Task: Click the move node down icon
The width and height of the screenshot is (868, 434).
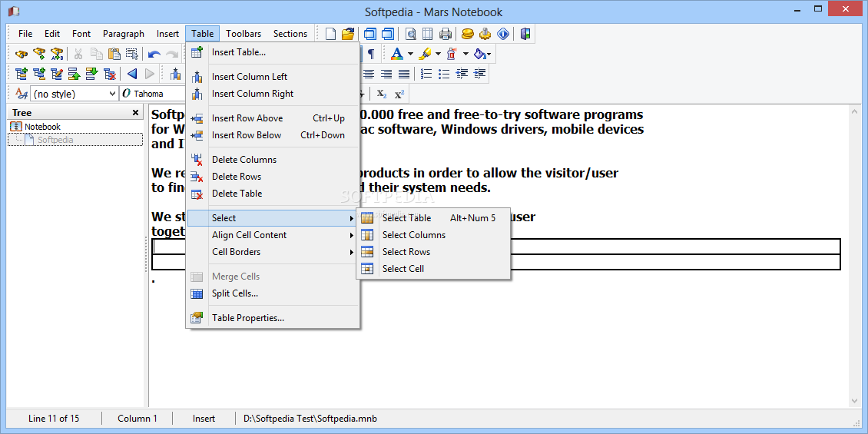Action: 92,74
